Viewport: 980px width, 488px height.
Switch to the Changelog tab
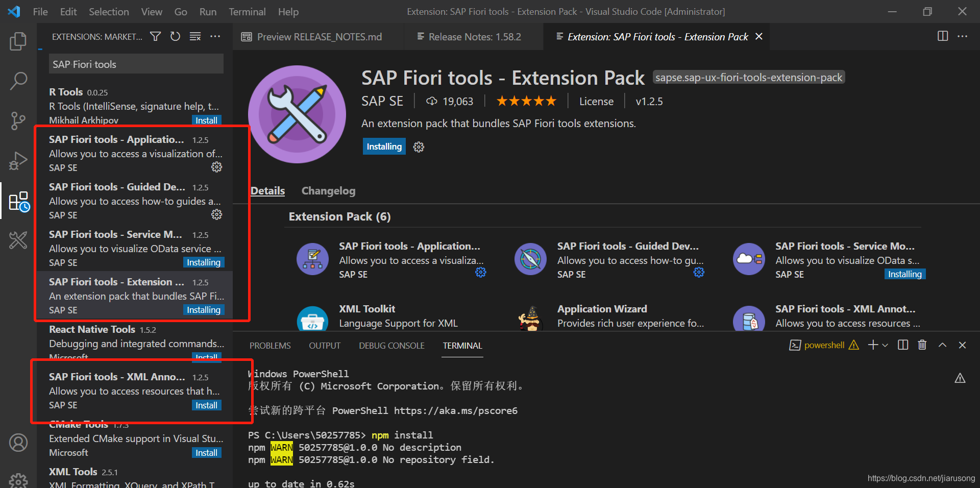[328, 191]
